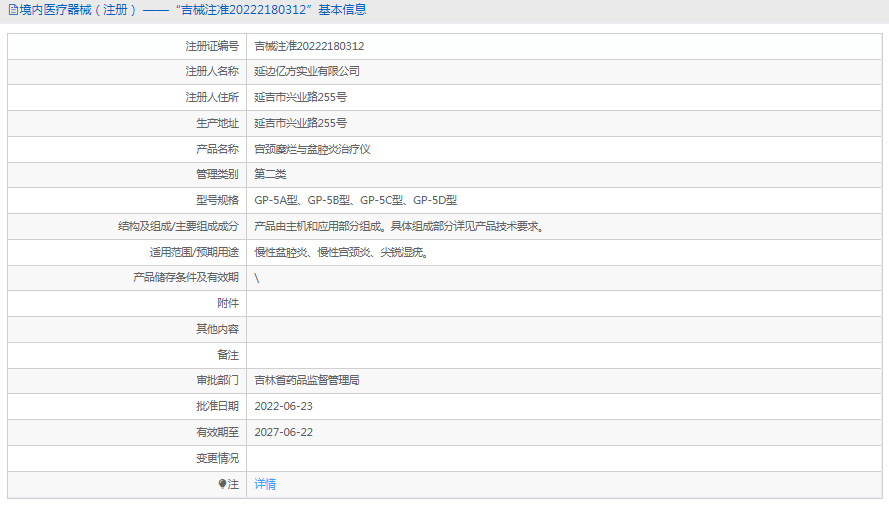Click the 注册人住所 label
Screen dimensions: 889x506
[x=212, y=97]
